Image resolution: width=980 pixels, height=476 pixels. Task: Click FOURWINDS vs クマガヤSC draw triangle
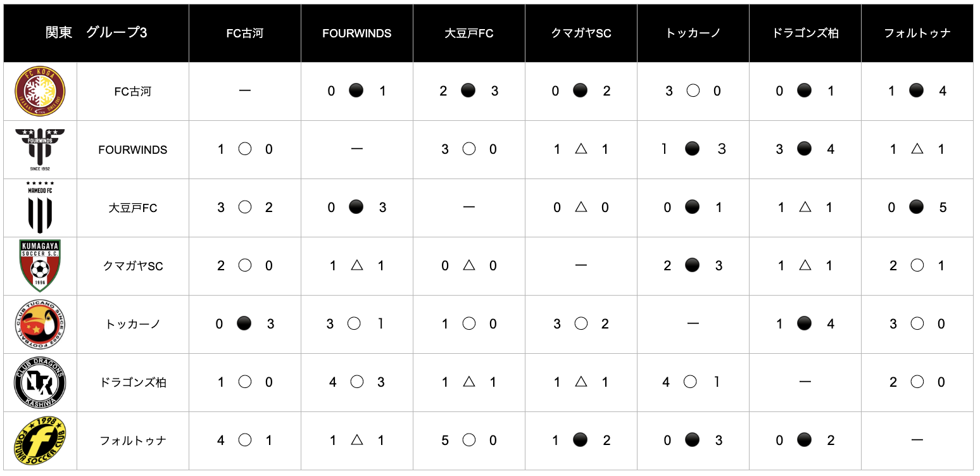pos(581,149)
